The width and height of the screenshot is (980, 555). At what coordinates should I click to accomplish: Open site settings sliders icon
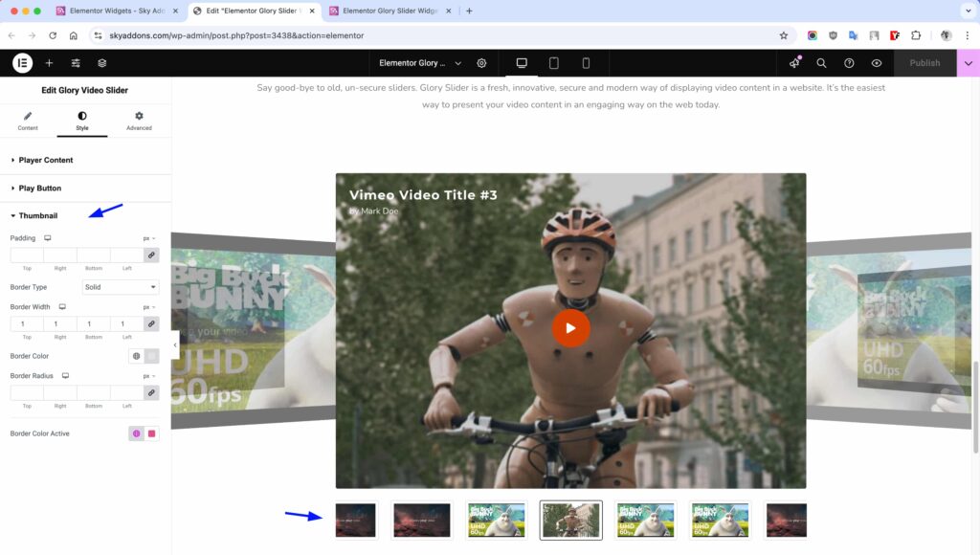pos(76,63)
